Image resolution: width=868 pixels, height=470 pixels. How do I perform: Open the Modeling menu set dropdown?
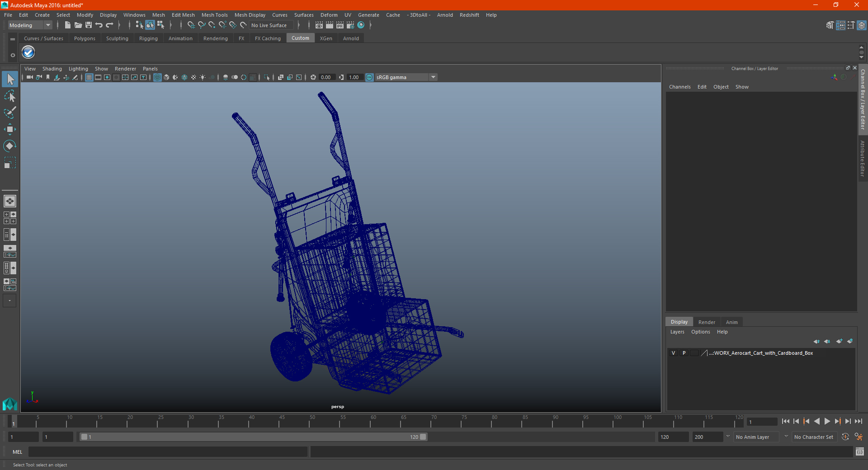pos(30,25)
